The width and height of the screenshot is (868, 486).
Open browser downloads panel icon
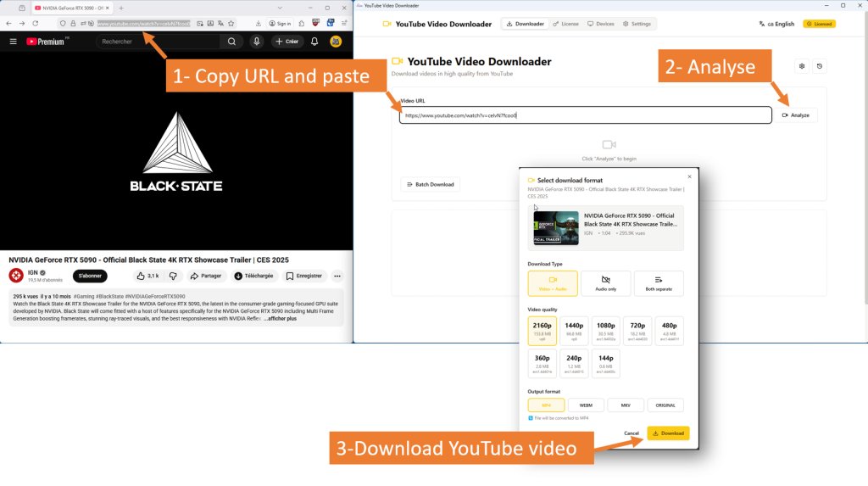(x=259, y=23)
